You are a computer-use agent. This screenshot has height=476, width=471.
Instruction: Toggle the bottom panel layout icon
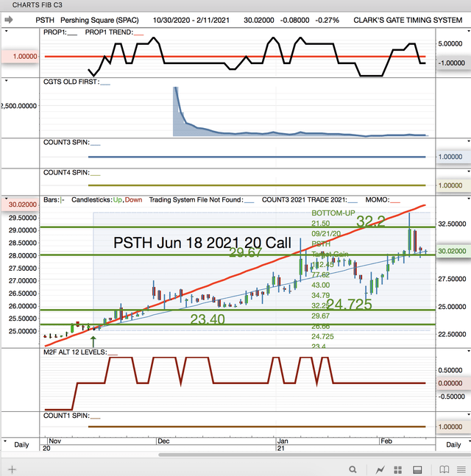click(417, 469)
